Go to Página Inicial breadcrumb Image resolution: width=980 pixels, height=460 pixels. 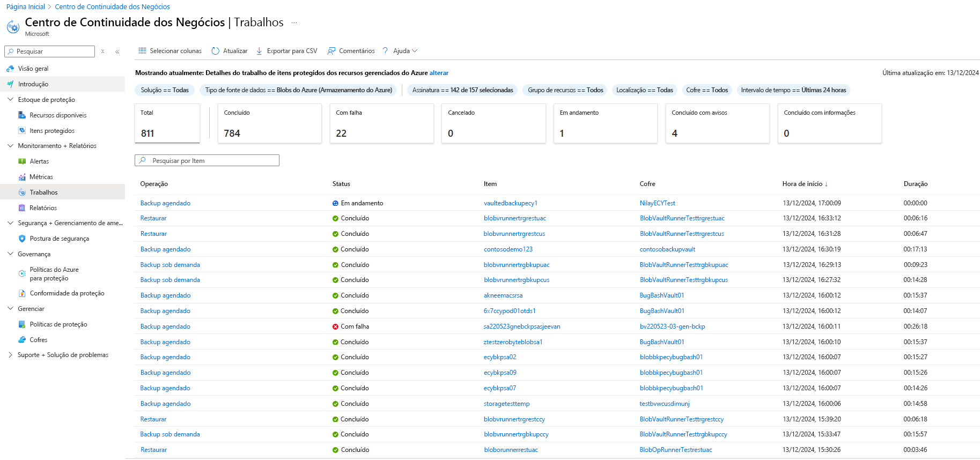coord(26,7)
